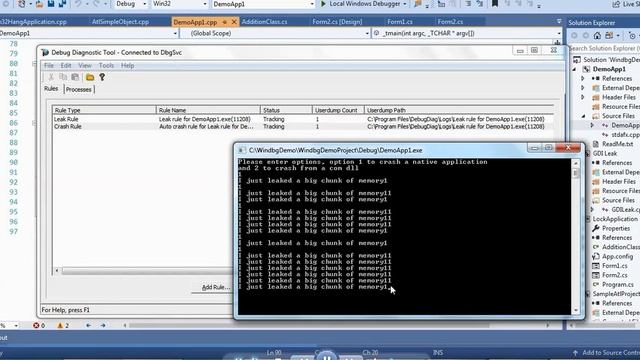Click Add to Source Control in status bar
Image resolution: width=640 pixels, height=360 pixels.
[606, 353]
